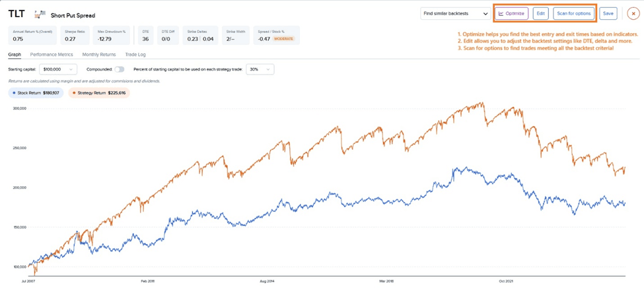Click the Max Drawdown % stat card
This screenshot has height=297, width=644.
[x=110, y=35]
